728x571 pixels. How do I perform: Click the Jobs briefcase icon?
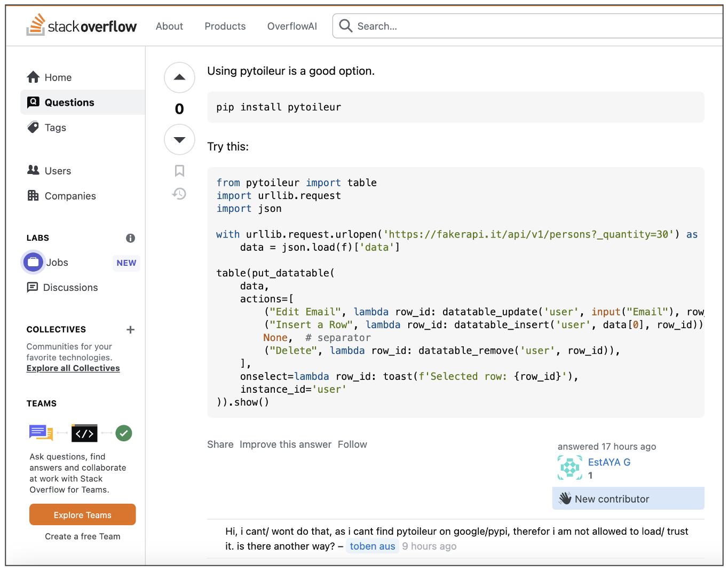33,262
